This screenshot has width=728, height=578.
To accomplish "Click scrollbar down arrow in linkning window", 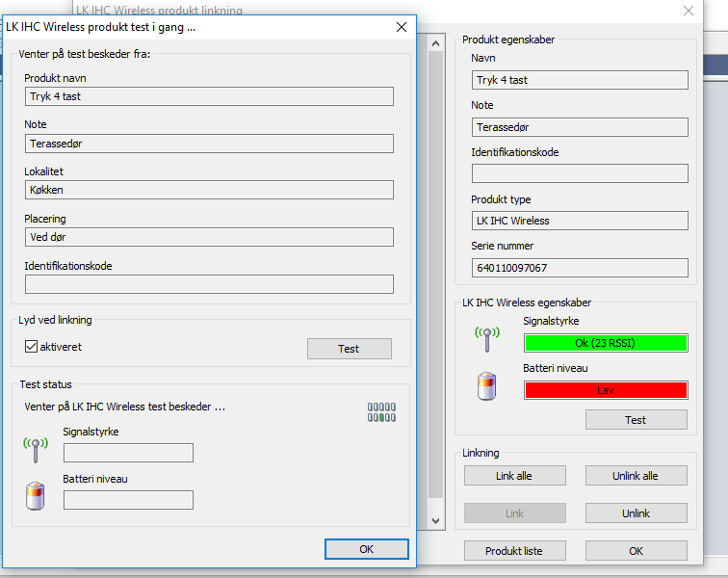I will [435, 521].
